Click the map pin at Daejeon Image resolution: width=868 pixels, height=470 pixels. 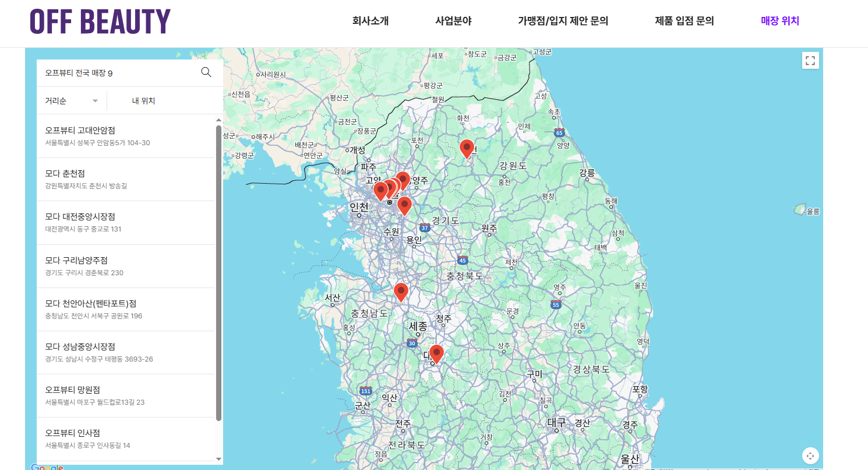(436, 354)
